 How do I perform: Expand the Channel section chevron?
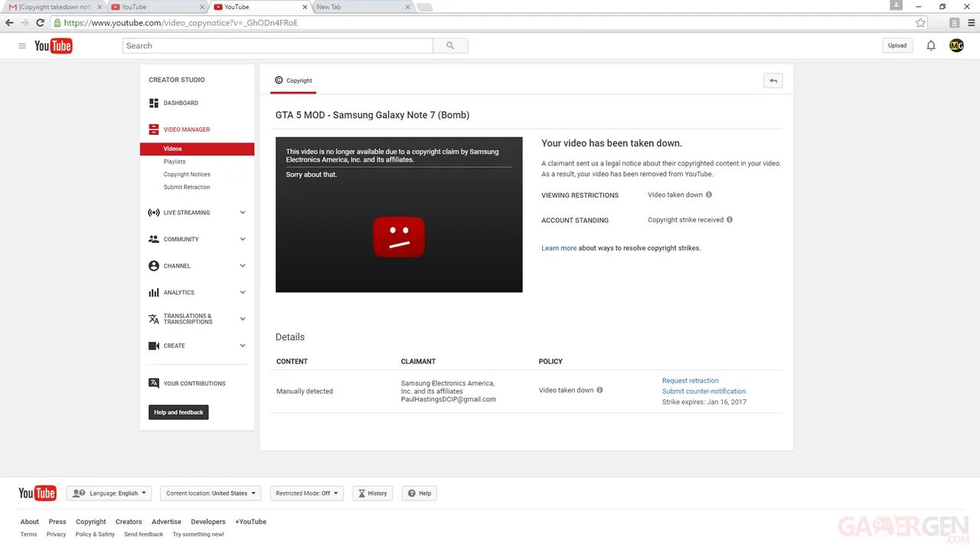pos(243,266)
